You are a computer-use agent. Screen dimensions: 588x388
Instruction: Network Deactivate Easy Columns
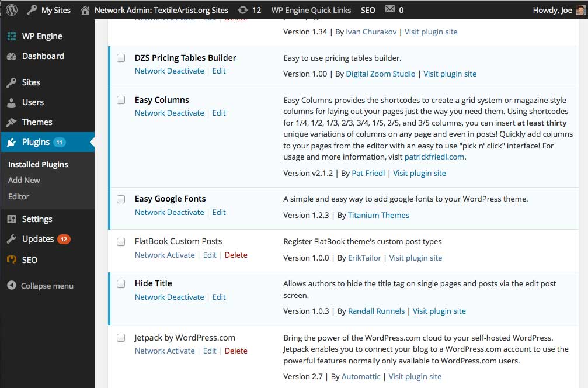[x=169, y=113]
